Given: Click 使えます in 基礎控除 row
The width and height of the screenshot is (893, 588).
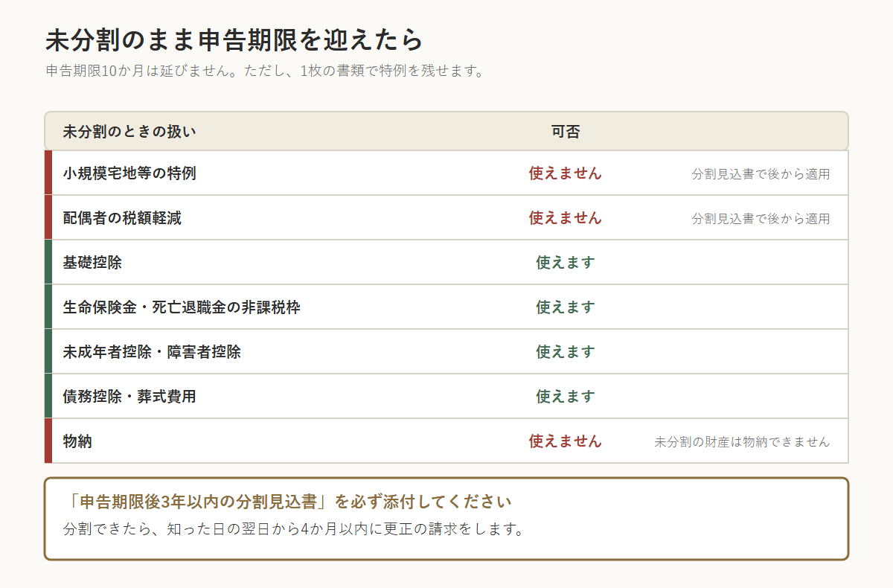Looking at the screenshot, I should point(566,263).
